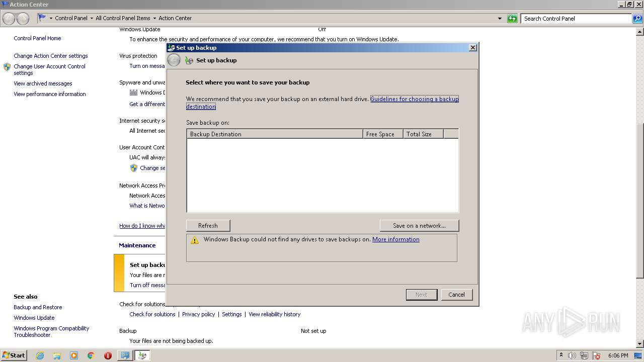This screenshot has width=644, height=362.
Task: Click the shield icon next to Change settings
Action: click(134, 168)
